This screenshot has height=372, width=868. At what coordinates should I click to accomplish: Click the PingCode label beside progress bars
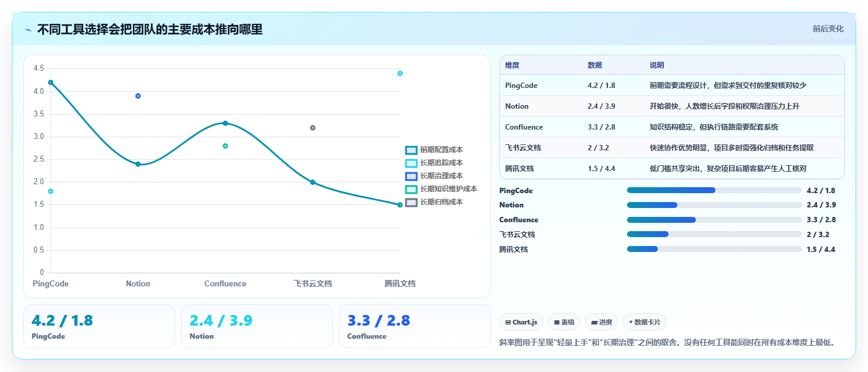516,191
